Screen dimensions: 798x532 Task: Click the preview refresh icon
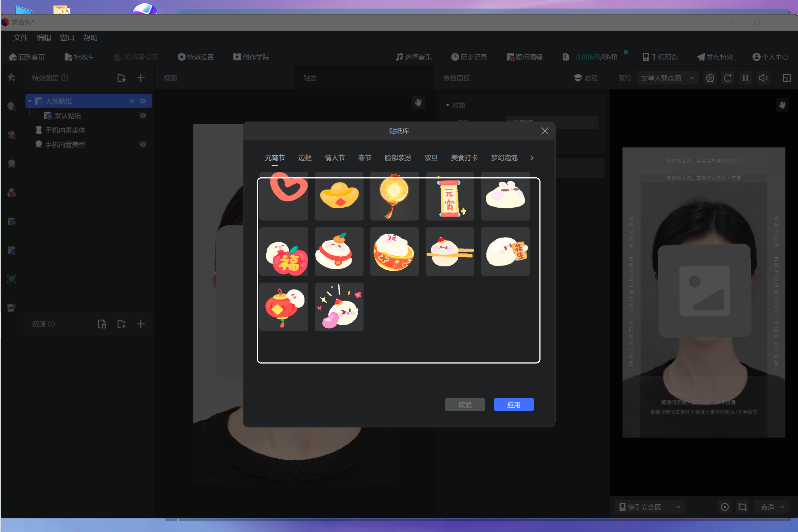(727, 78)
